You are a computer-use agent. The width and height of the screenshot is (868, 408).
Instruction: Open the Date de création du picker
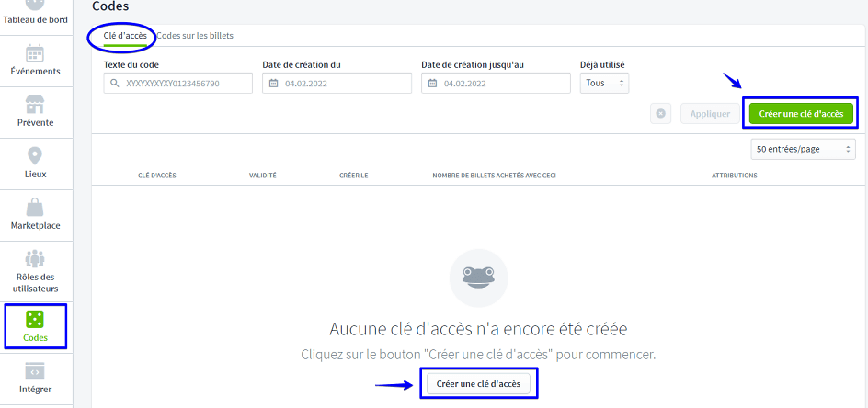pyautogui.click(x=337, y=84)
